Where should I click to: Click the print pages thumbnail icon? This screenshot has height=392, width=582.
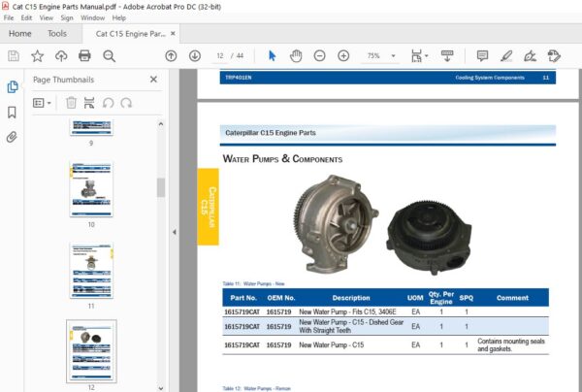[89, 103]
